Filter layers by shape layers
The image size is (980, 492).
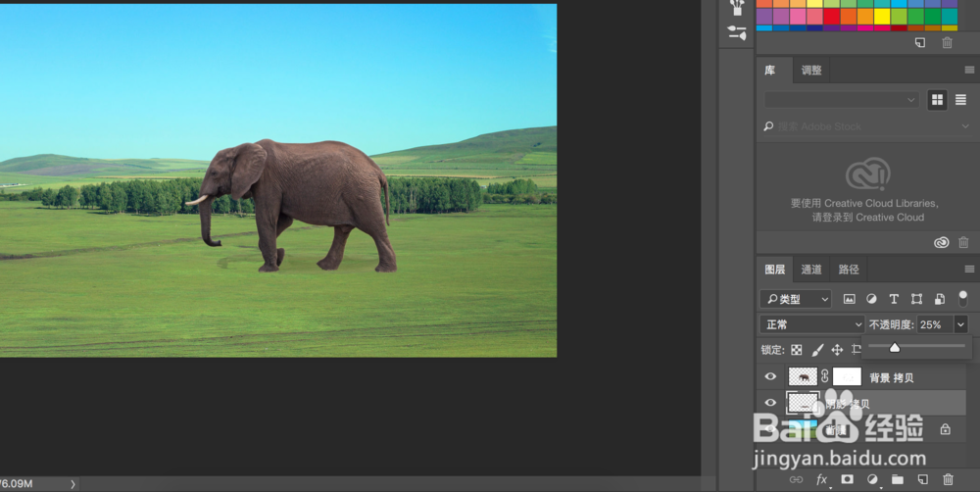pos(916,299)
